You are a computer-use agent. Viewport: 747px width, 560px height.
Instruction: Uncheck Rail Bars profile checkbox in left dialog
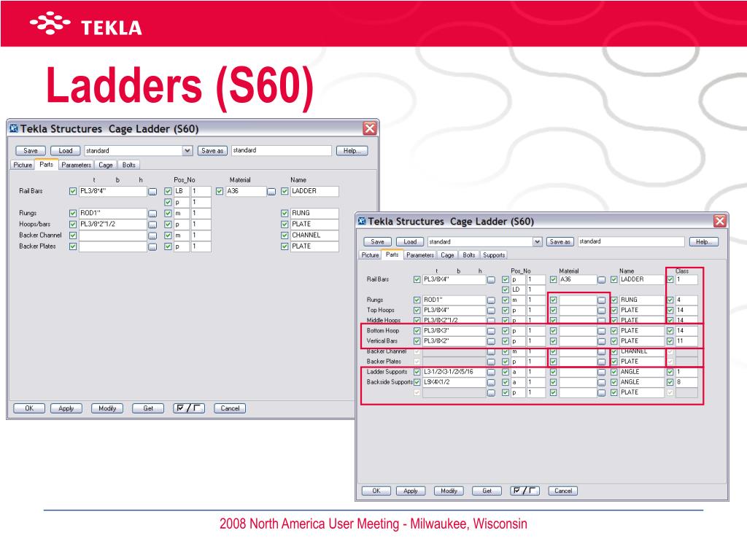[x=73, y=192]
